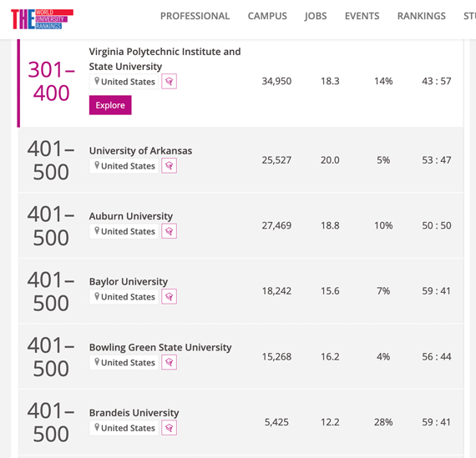Click graduation cap icon beside Virginia Polytechnic
This screenshot has height=458, width=476.
click(x=169, y=81)
